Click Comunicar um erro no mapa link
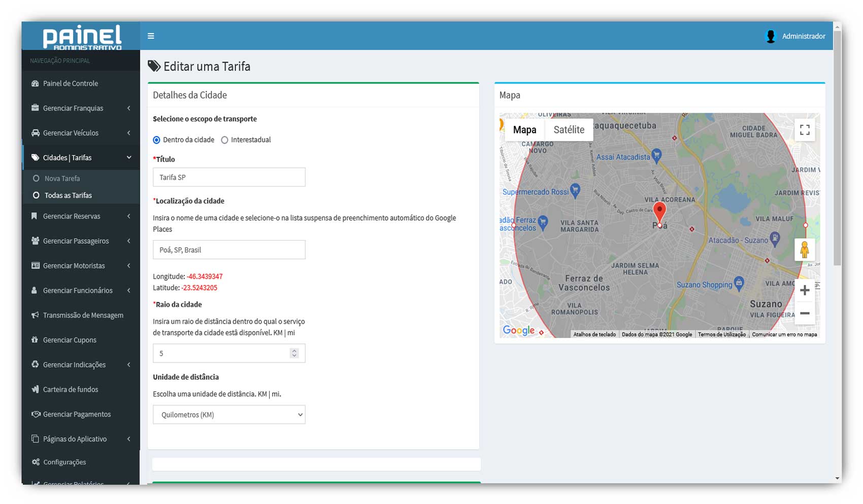The image size is (863, 504). pos(784,334)
